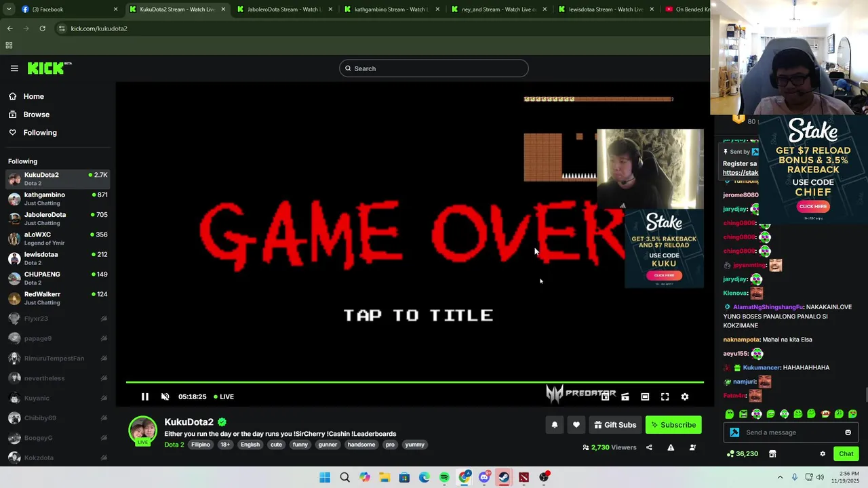Click the Gift Subs button
868x488 pixels.
click(615, 425)
